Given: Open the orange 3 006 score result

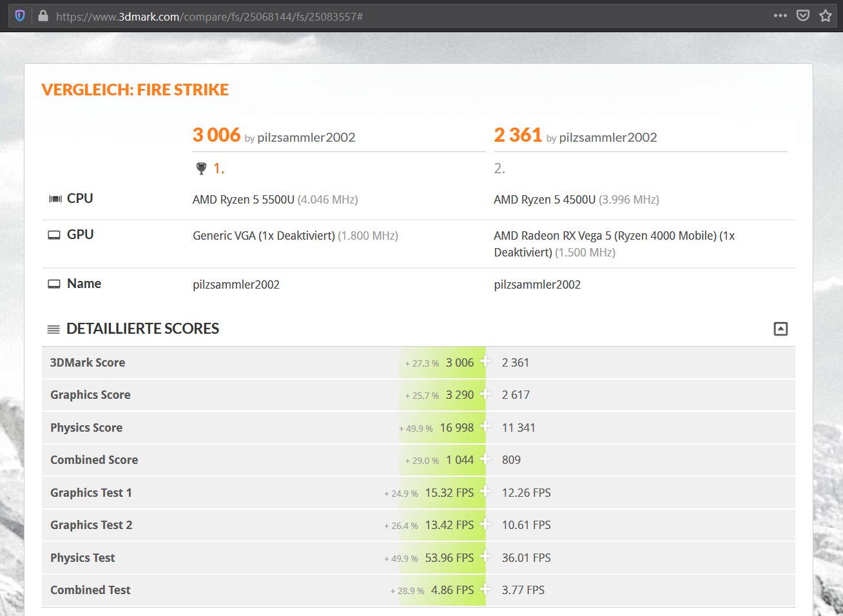Looking at the screenshot, I should 216,135.
